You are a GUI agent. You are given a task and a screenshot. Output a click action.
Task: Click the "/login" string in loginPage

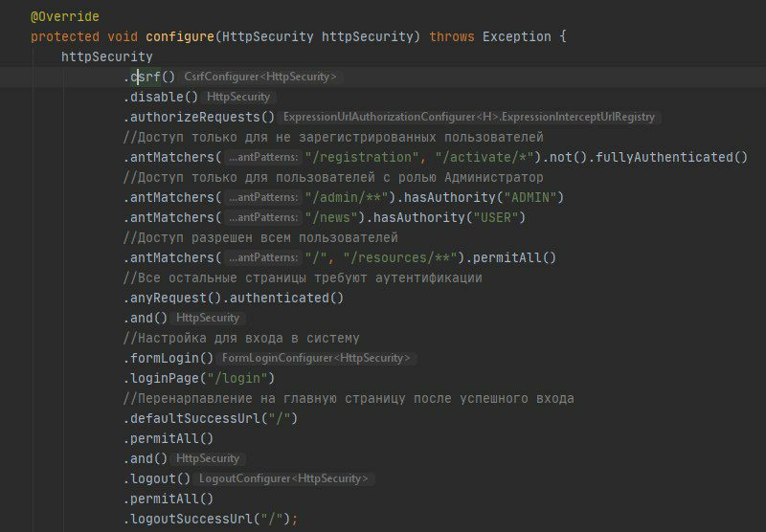coord(237,378)
